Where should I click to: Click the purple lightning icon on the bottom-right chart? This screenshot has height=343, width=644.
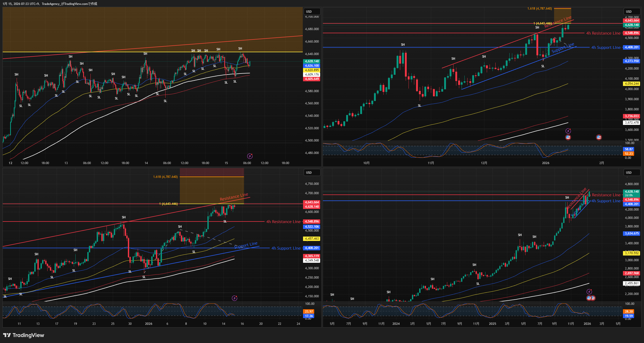589,292
